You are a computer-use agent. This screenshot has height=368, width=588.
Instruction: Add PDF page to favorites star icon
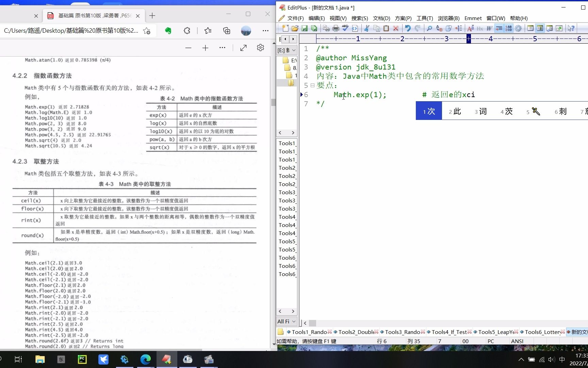(147, 31)
